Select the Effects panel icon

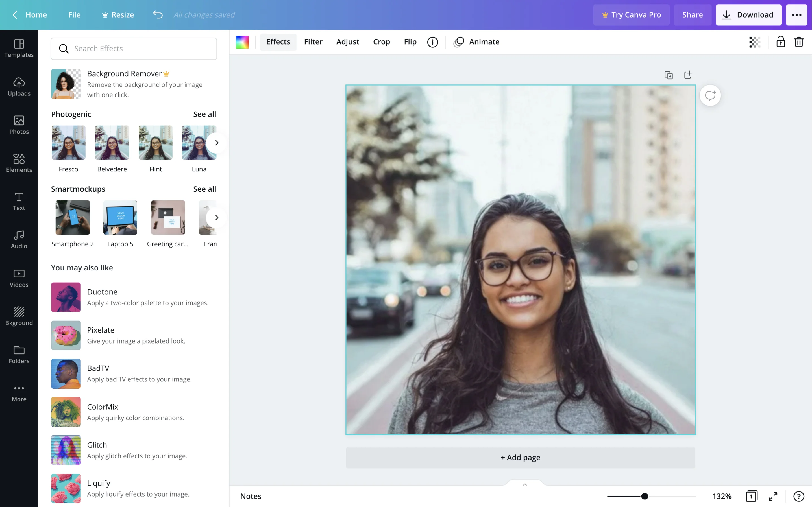coord(278,41)
